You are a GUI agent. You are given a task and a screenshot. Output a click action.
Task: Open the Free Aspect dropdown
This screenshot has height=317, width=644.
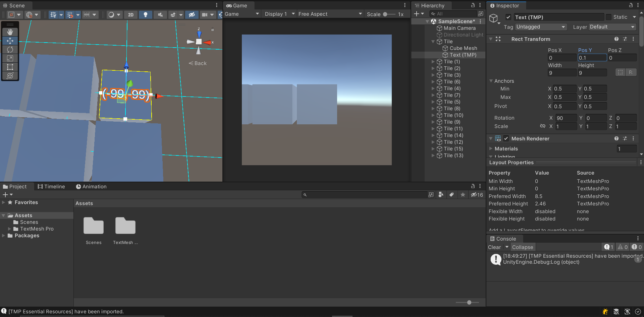click(330, 14)
